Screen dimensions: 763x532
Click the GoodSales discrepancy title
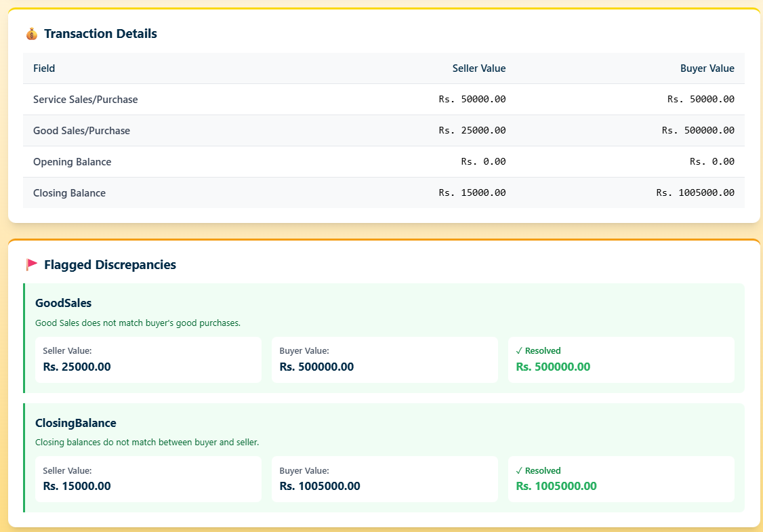[63, 303]
